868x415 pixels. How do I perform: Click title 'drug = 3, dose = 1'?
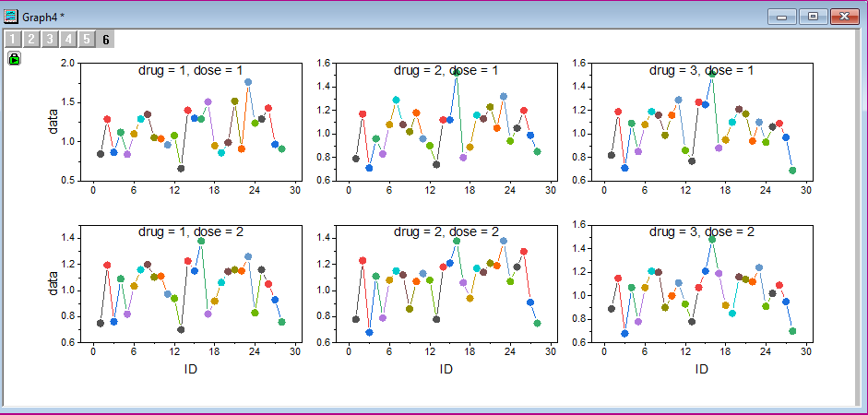click(701, 70)
